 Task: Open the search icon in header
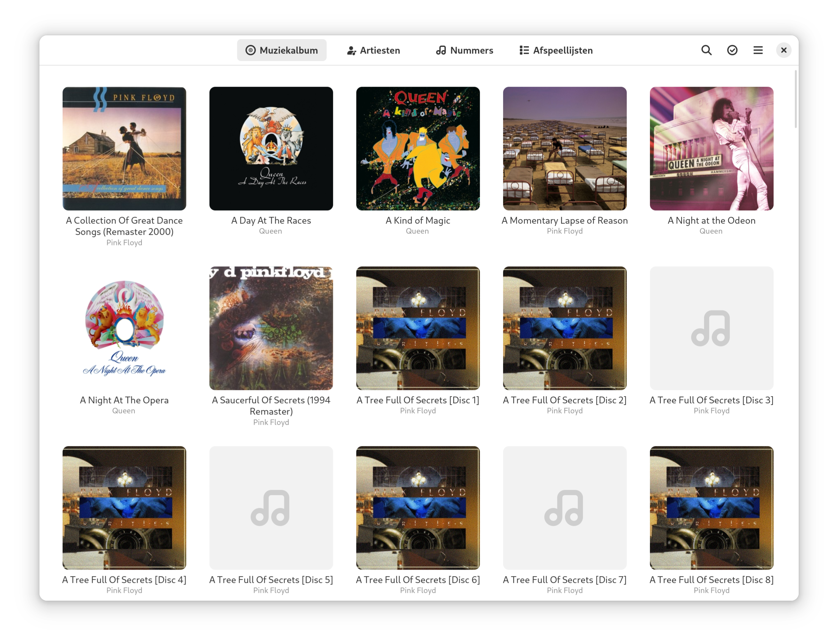click(706, 50)
